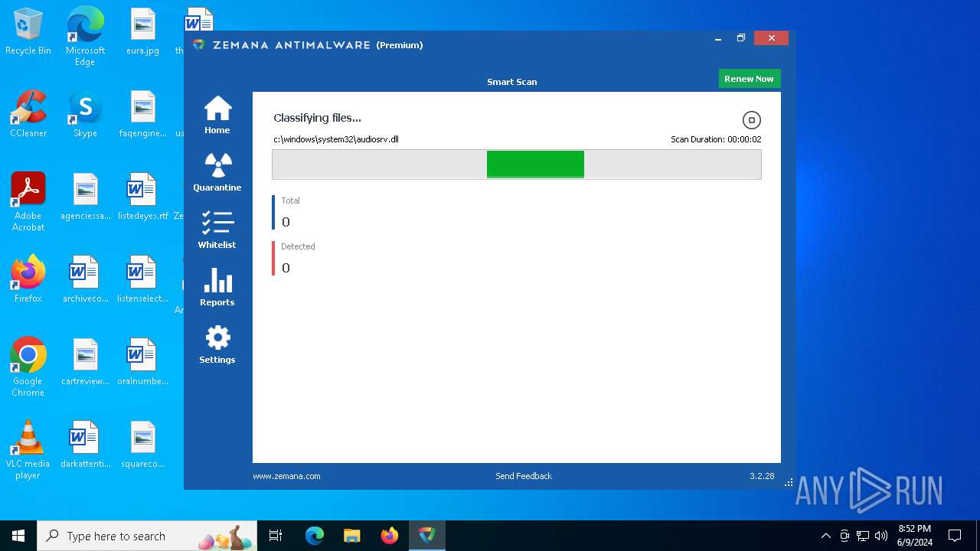Click the Detected threats count
The image size is (980, 551).
(x=286, y=268)
